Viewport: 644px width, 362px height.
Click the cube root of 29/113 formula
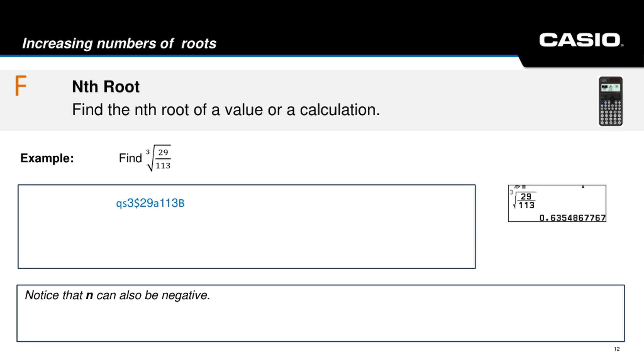158,158
